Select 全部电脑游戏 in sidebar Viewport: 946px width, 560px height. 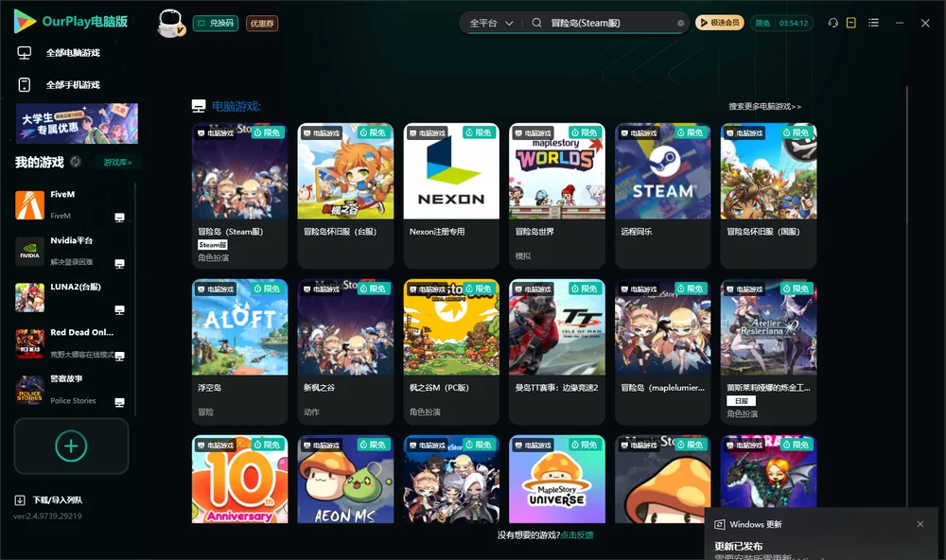pyautogui.click(x=73, y=53)
